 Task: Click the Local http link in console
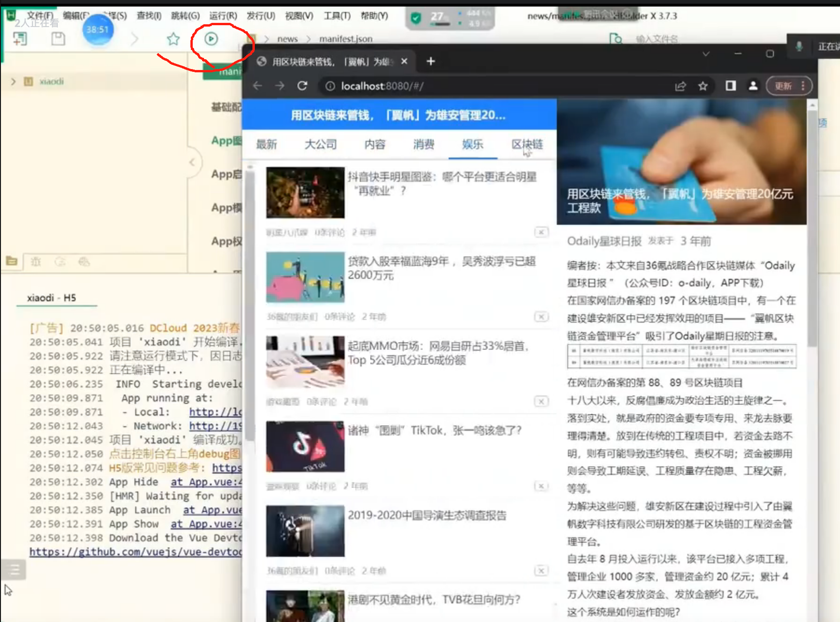point(216,412)
